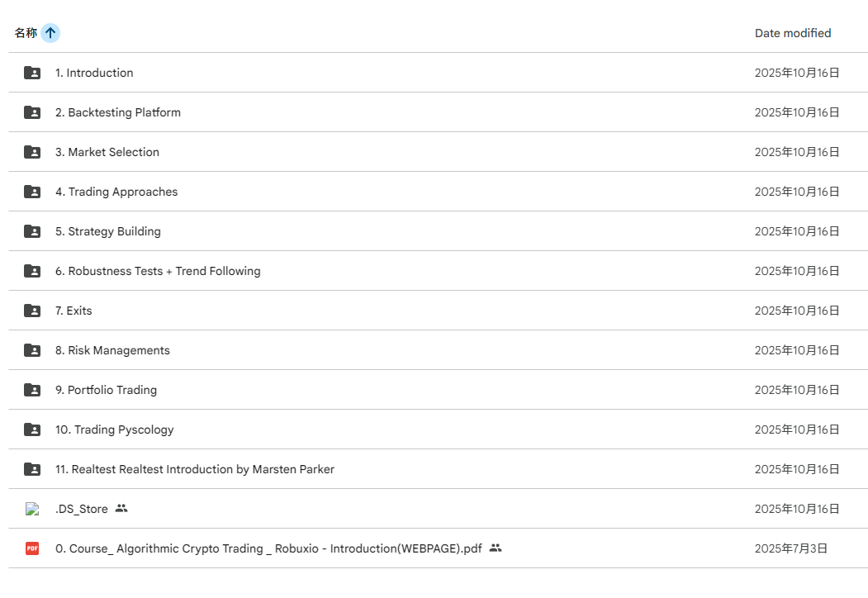Sort by the 名称 column header
Image resolution: width=868 pixels, height=598 pixels.
26,33
